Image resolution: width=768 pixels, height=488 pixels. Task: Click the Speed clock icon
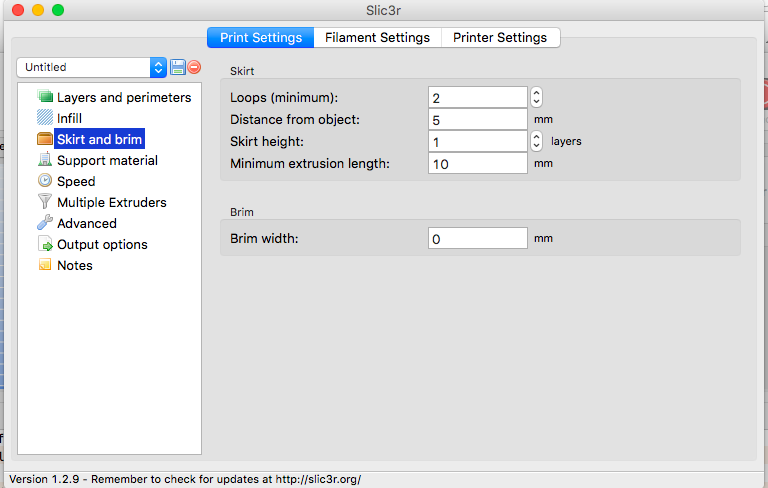click(x=45, y=181)
